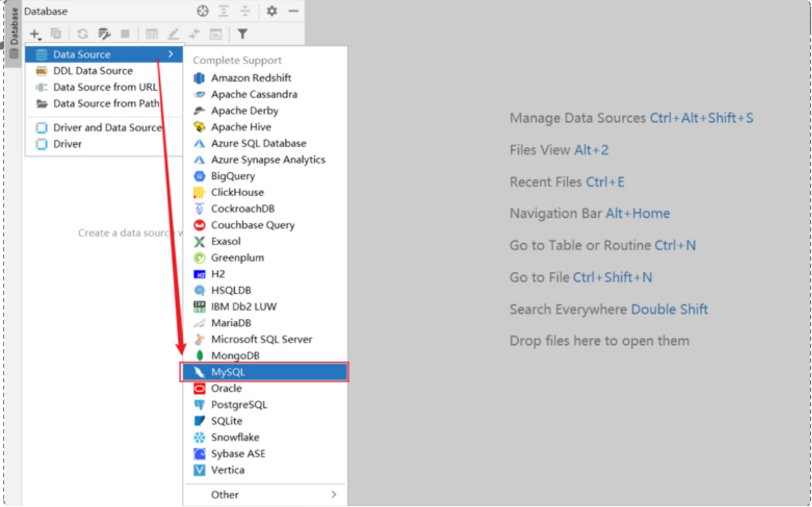Select Oracle data source
This screenshot has height=507, width=812.
coord(265,389)
